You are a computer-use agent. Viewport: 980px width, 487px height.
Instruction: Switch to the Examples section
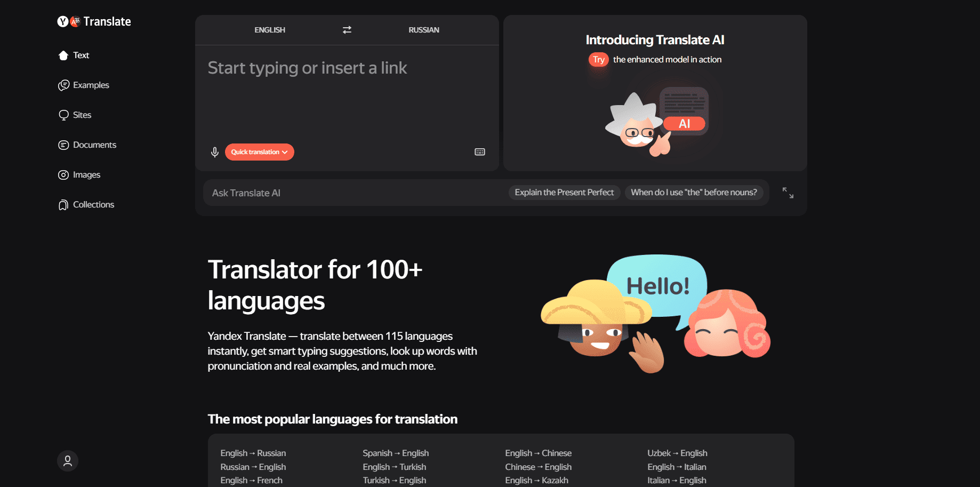click(x=91, y=85)
